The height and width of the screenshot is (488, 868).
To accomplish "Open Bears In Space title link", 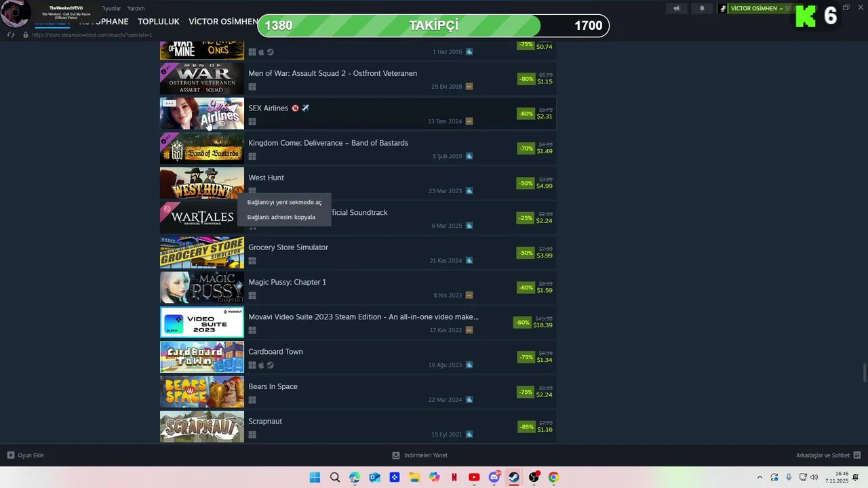I will point(273,386).
